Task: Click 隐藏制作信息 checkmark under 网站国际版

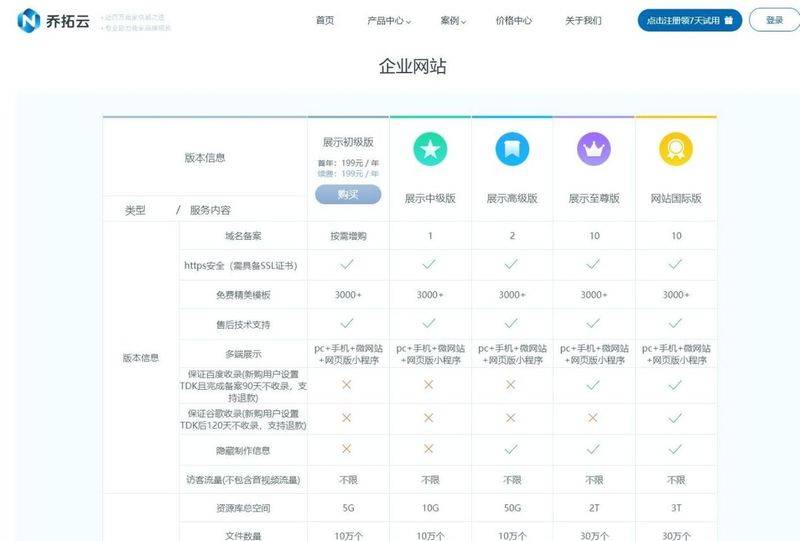Action: tap(675, 449)
